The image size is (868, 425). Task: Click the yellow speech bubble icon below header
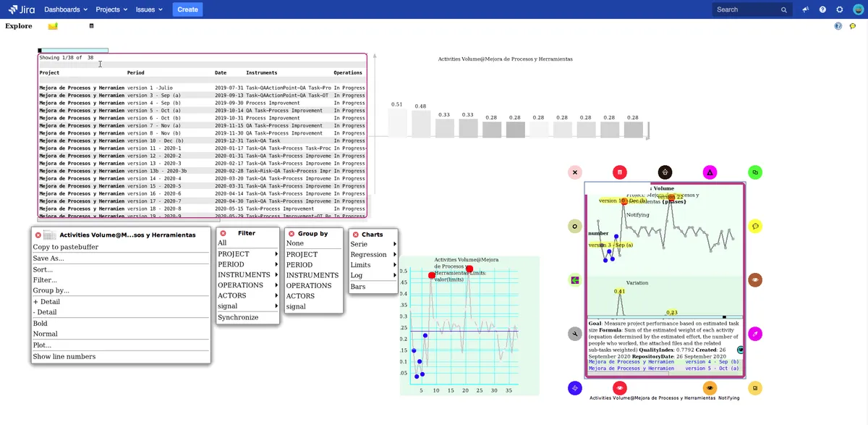[853, 26]
